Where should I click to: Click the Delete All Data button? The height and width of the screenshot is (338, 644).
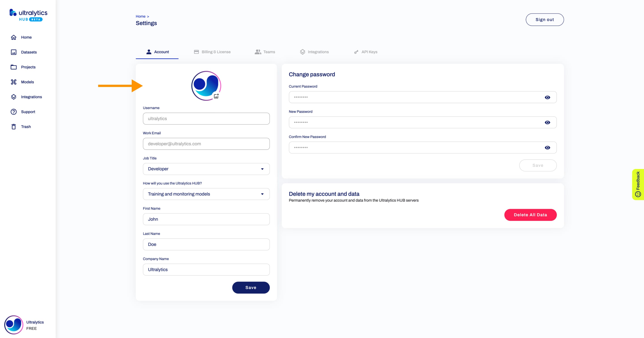530,215
